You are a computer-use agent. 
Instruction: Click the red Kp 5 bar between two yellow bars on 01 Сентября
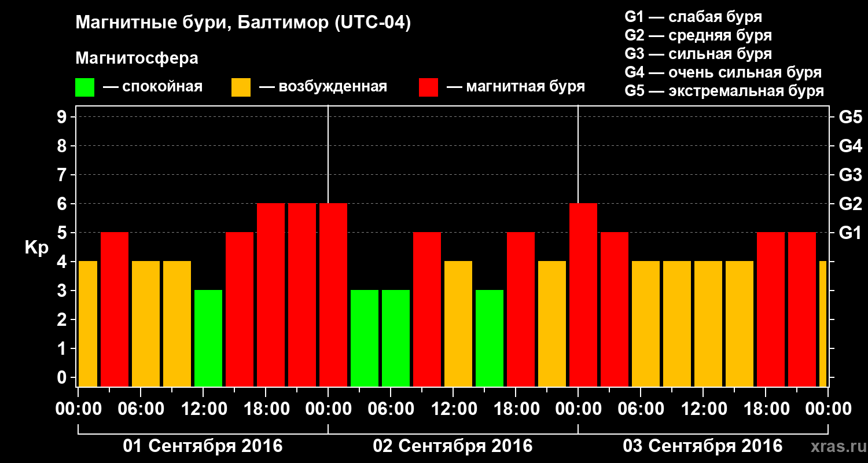click(x=115, y=309)
